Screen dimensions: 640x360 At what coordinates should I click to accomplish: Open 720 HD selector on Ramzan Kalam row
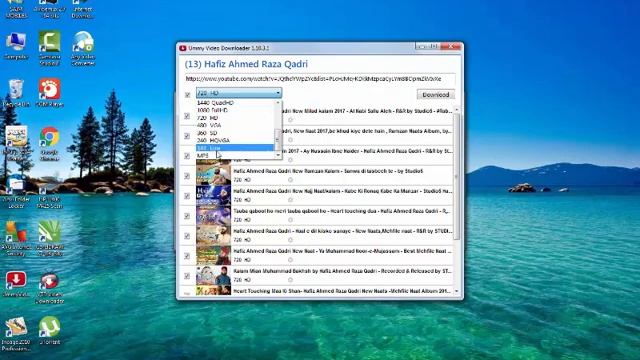click(x=242, y=180)
